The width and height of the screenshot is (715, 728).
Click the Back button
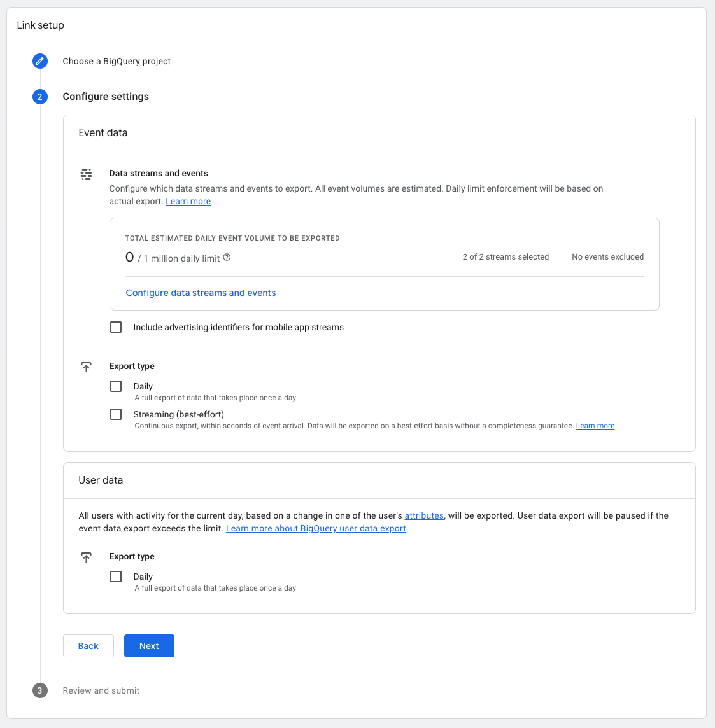[x=88, y=646]
